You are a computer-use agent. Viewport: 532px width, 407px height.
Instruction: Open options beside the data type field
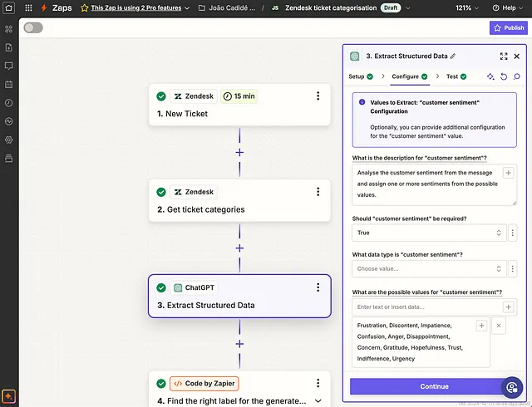click(x=513, y=268)
